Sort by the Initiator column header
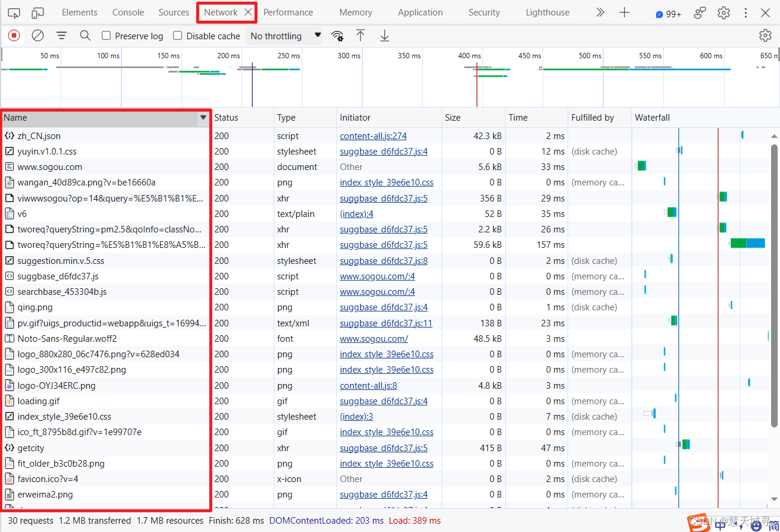Screen dimensions: 780x532 [389, 118]
